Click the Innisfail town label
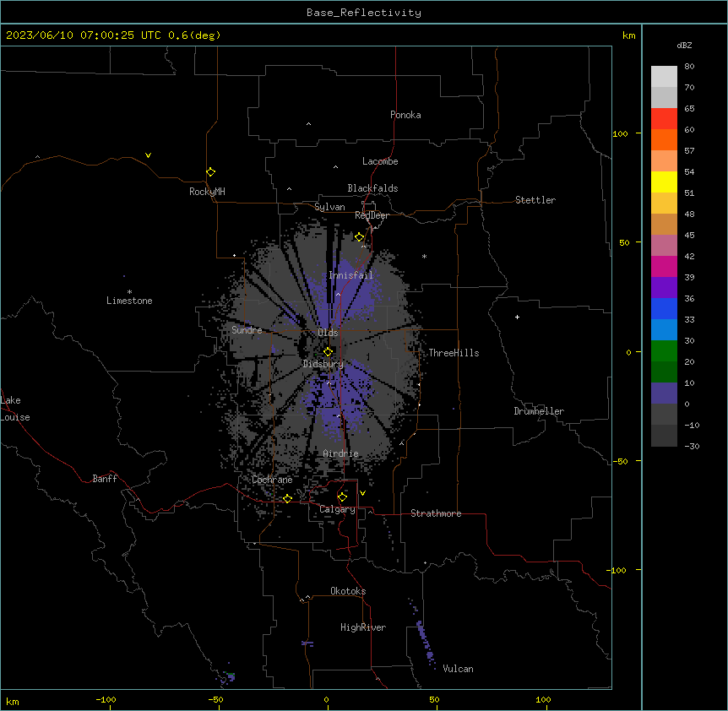The height and width of the screenshot is (711, 728). [x=350, y=275]
